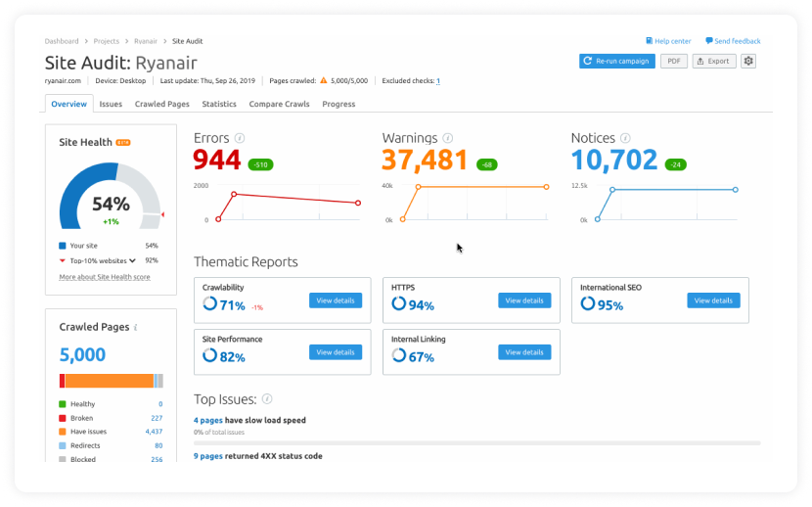Open the Compare Crawls tab
812x507 pixels.
pyautogui.click(x=279, y=104)
